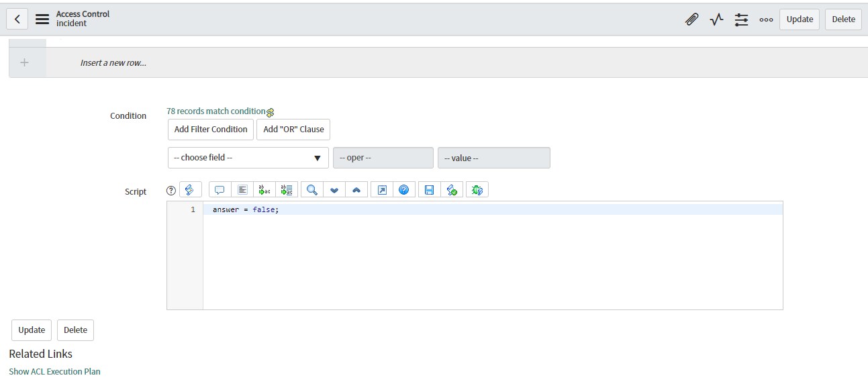Open the personalize form sliders icon
868x390 pixels.
(x=741, y=19)
